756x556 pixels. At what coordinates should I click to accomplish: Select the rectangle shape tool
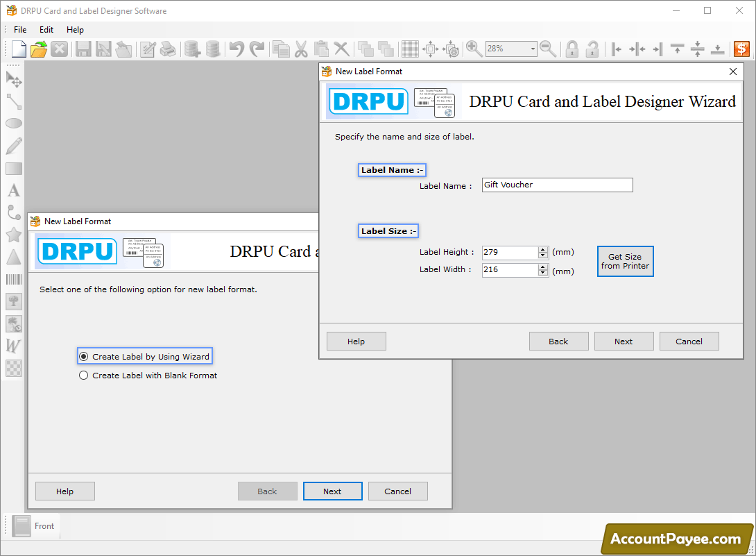click(13, 169)
